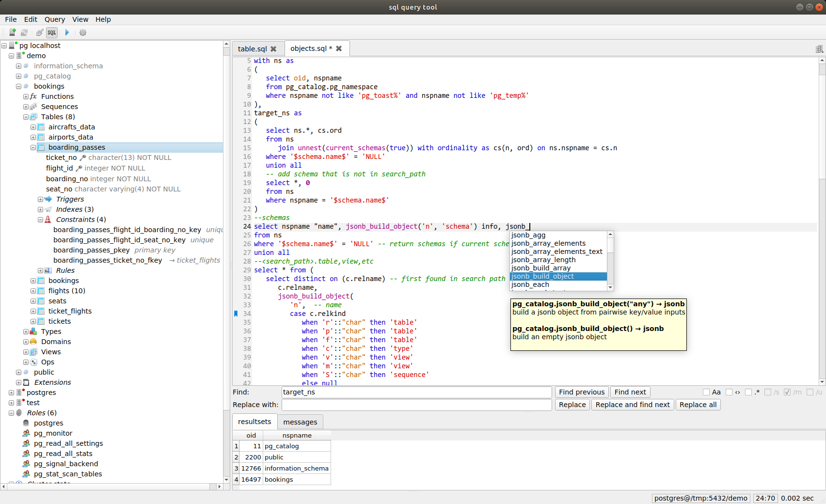
Task: Enable the .* regex checkbox
Action: (748, 392)
